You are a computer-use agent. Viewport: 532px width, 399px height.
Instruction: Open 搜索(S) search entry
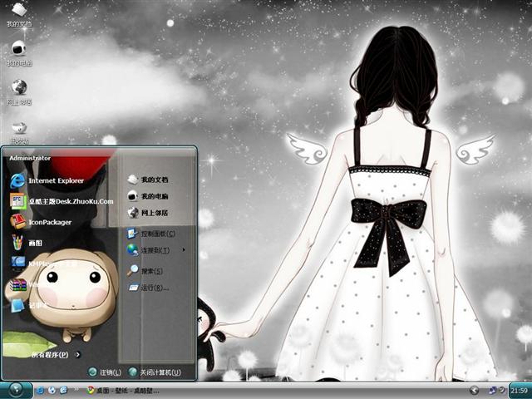point(145,271)
